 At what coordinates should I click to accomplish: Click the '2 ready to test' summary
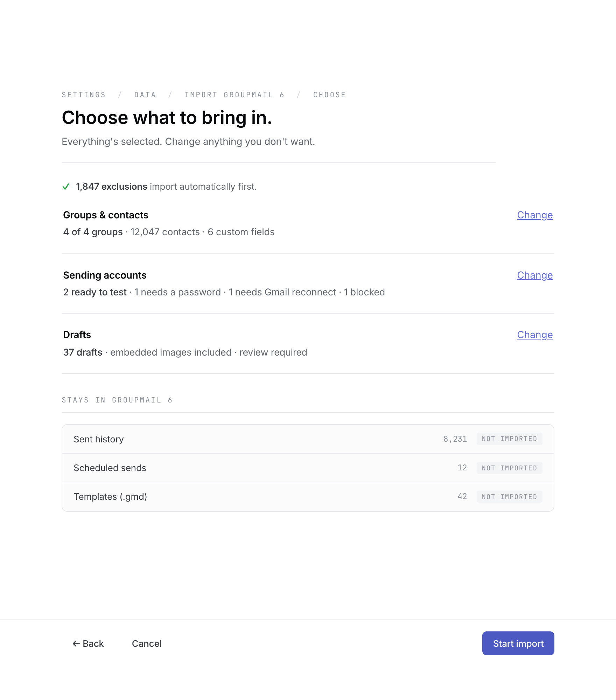coord(95,292)
